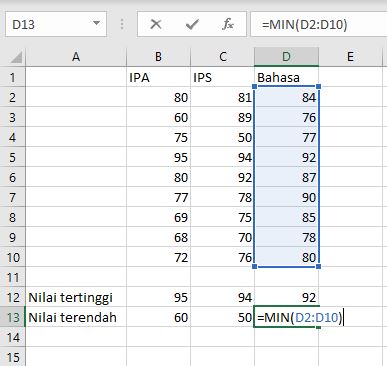Select row 2 header
The height and width of the screenshot is (366, 387).
tap(13, 97)
